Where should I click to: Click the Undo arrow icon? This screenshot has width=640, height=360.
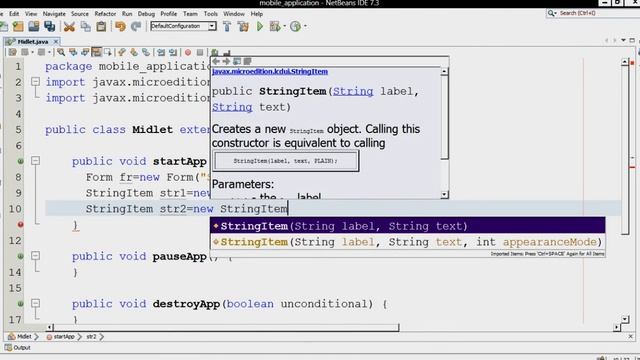pyautogui.click(x=120, y=27)
